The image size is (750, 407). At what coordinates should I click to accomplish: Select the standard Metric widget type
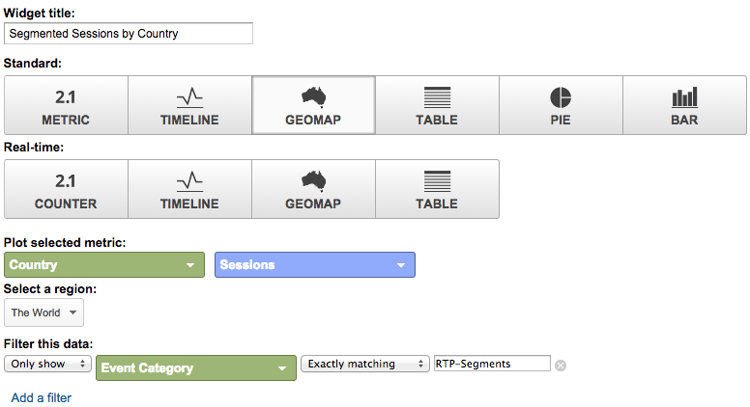pyautogui.click(x=66, y=105)
